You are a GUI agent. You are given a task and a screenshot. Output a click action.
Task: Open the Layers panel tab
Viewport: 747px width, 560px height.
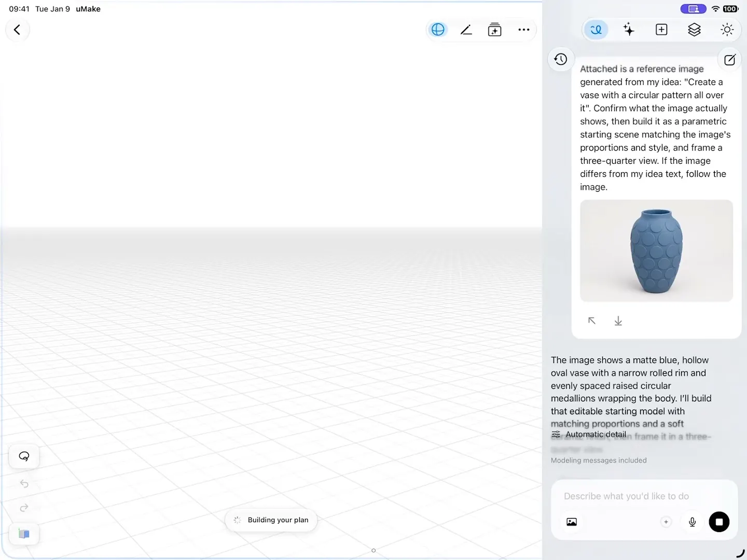(x=694, y=30)
